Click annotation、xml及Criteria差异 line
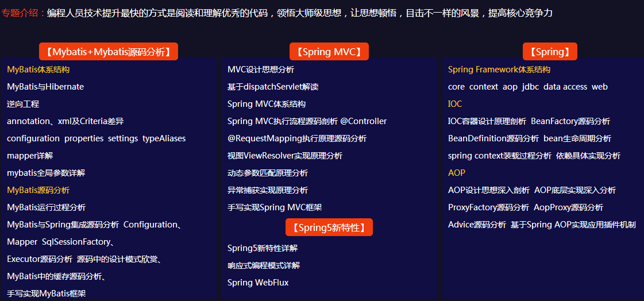The width and height of the screenshot is (644, 301). [x=65, y=122]
